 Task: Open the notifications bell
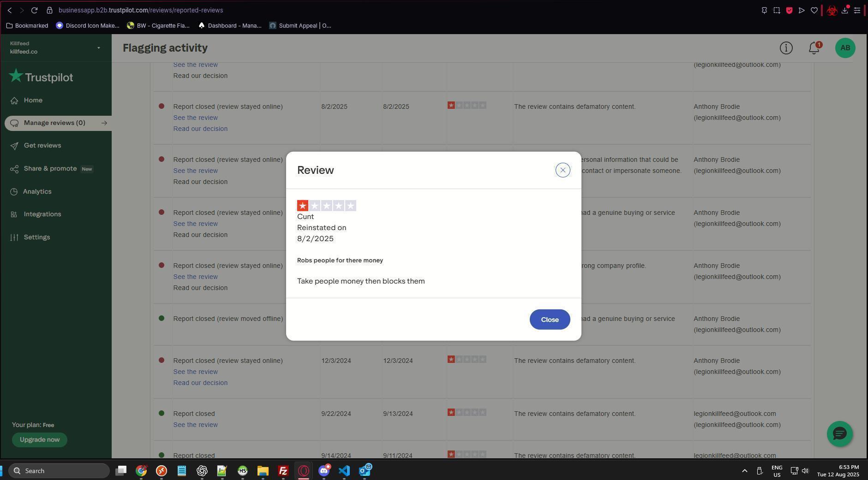[x=814, y=48]
